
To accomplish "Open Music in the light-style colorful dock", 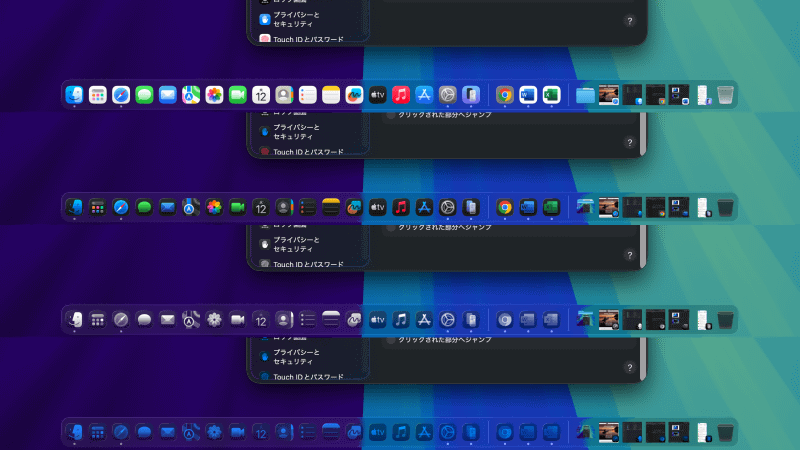I will [401, 94].
